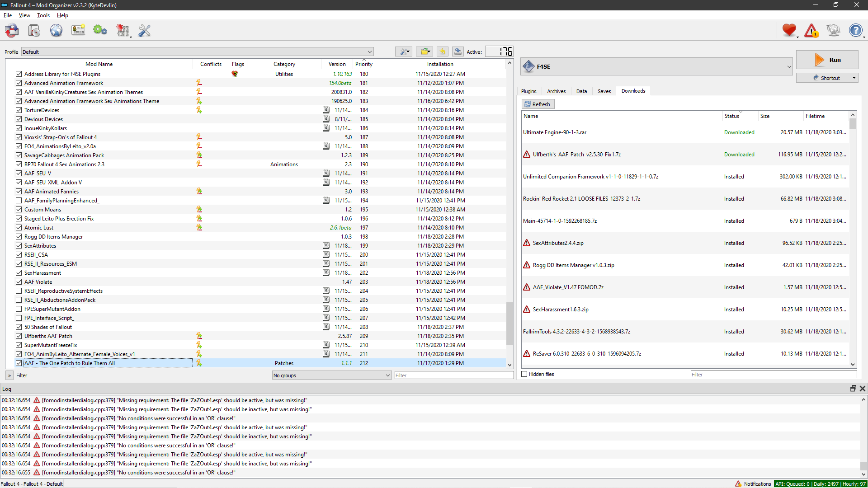Switch to the Plugins tab
This screenshot has width=868, height=488.
(x=528, y=91)
